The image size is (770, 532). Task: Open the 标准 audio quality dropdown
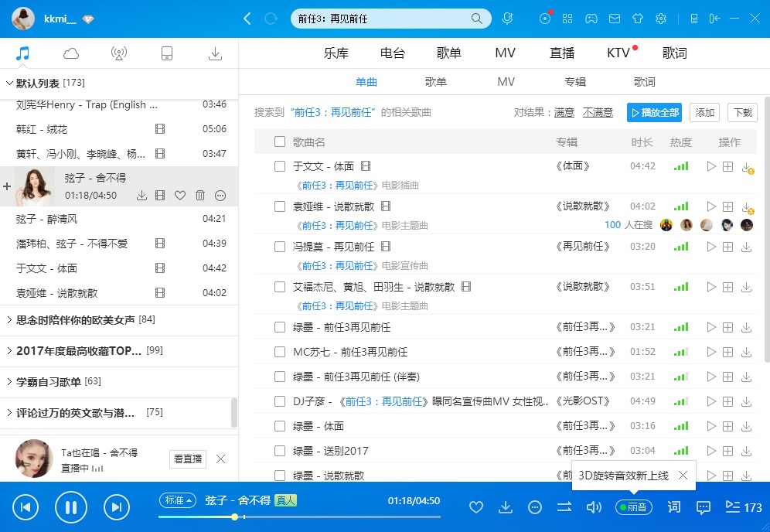click(178, 500)
